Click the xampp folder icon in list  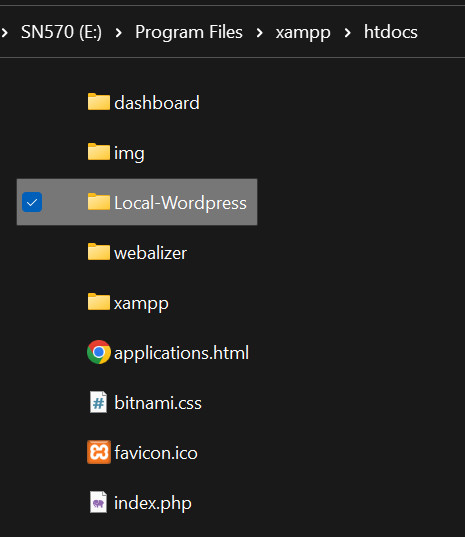pyautogui.click(x=99, y=302)
